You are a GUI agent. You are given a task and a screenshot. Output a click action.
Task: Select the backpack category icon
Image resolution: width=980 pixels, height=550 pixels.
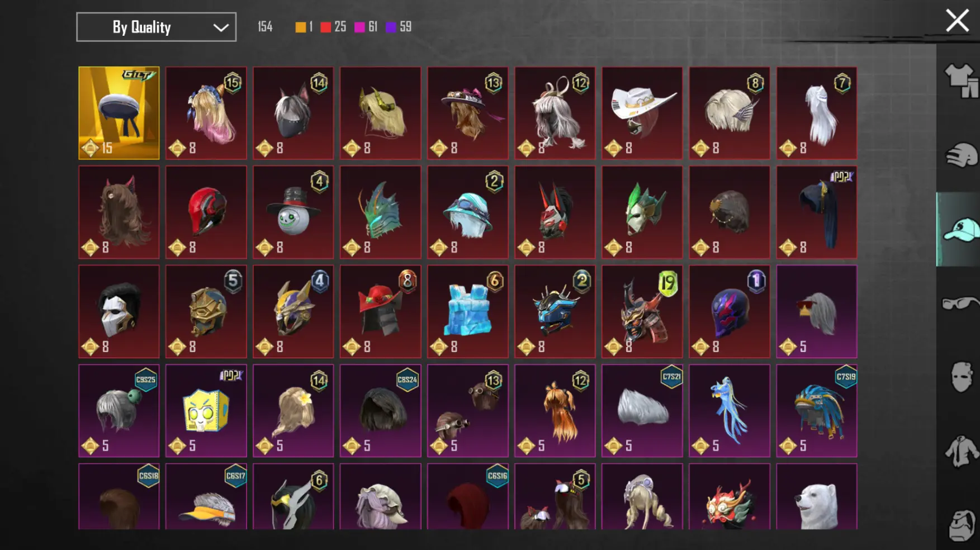point(962,524)
